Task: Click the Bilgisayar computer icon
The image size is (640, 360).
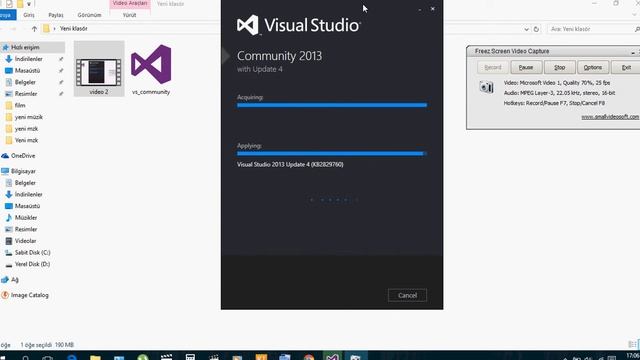Action: point(5,171)
